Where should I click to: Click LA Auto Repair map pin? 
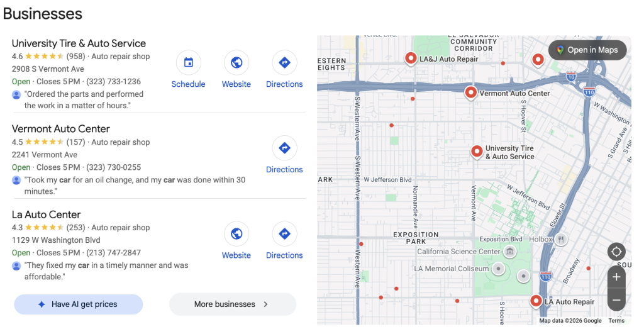(x=536, y=301)
